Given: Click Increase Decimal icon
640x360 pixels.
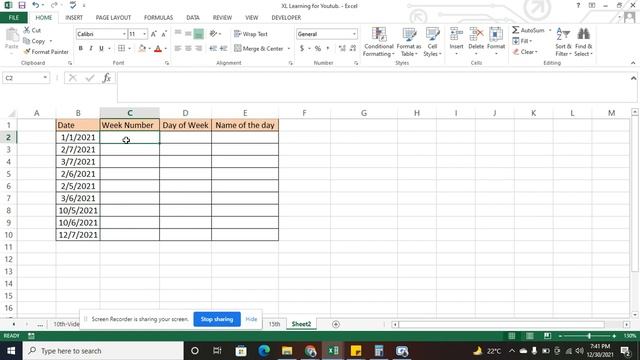Looking at the screenshot, I should [342, 49].
